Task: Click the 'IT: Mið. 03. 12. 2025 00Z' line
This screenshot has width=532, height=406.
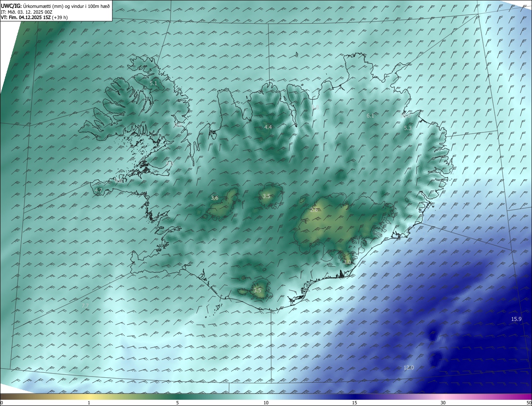Action: click(26, 12)
